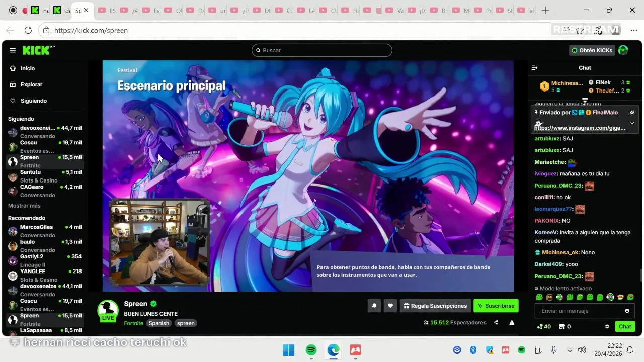Open the recommended channel GastlyL2
Screen dimensions: 644x362
[x=45, y=260]
